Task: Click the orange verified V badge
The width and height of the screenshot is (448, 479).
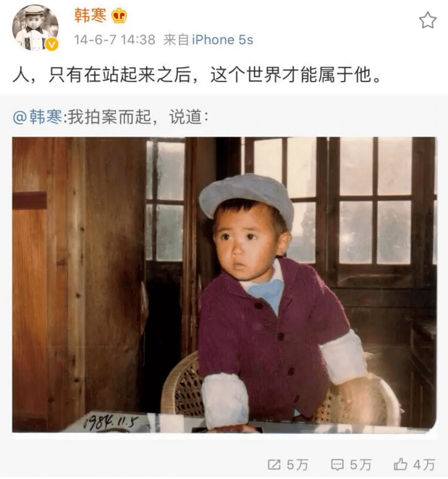Action: pyautogui.click(x=51, y=44)
